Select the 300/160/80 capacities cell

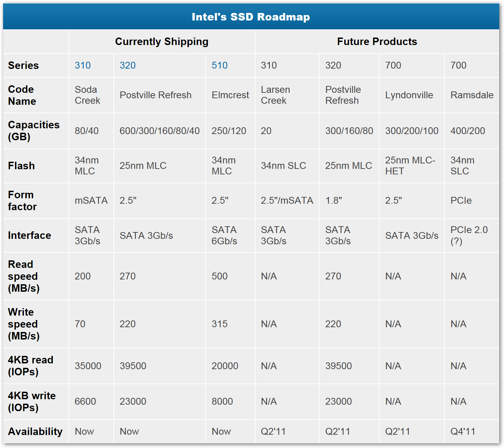click(349, 131)
